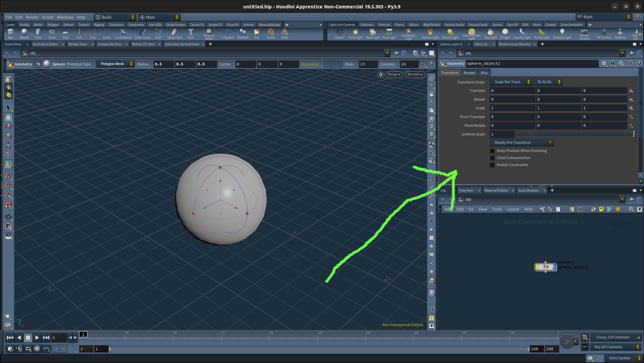Select the Torus shelf tool
644x363 pixels.
(x=52, y=34)
